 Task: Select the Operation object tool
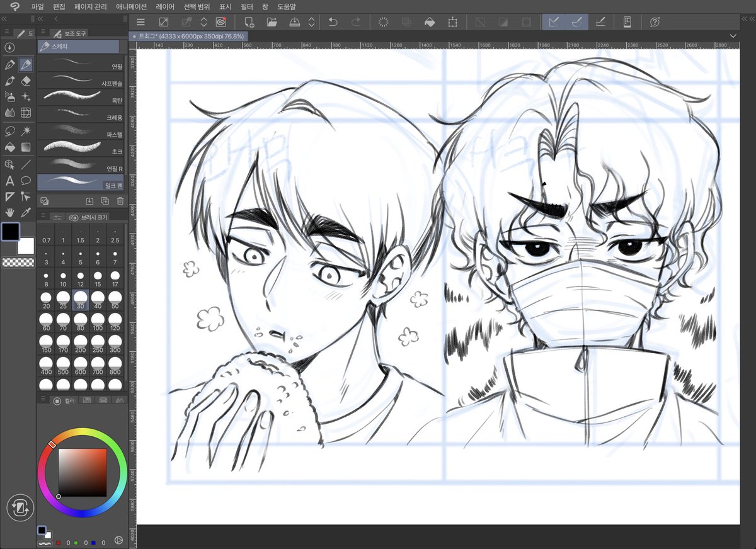(x=9, y=164)
